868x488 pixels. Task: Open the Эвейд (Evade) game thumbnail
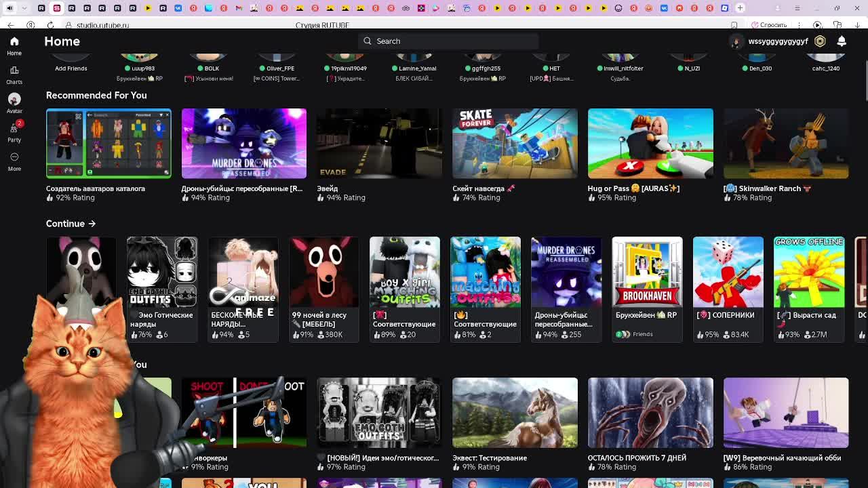coord(379,143)
